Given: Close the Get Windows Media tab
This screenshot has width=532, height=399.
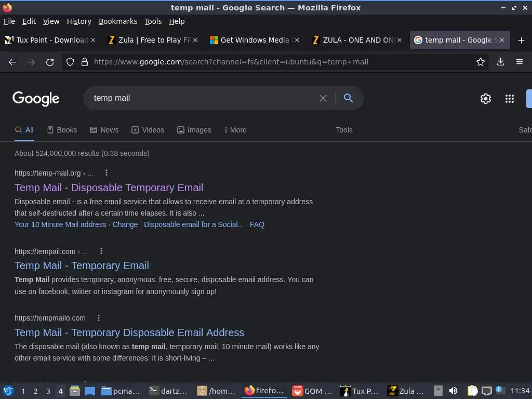Looking at the screenshot, I should [297, 40].
